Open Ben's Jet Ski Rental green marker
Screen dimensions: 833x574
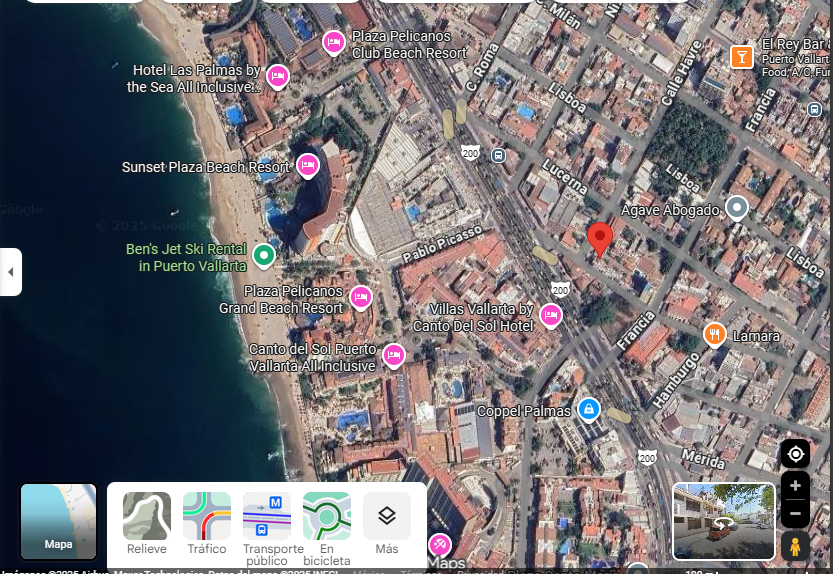click(264, 256)
